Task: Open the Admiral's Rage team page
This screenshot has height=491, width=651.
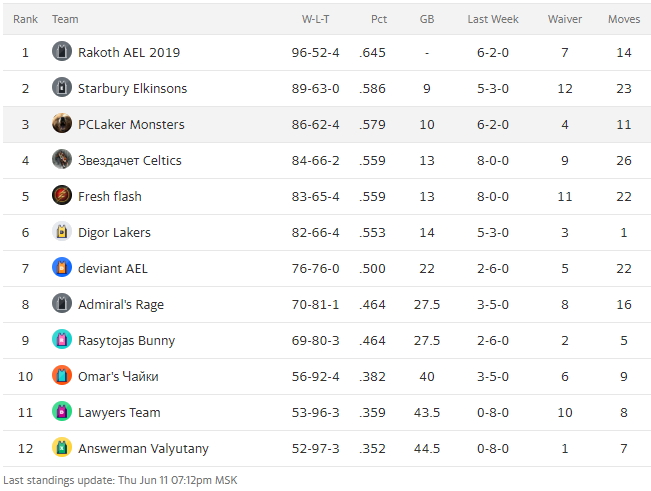Action: tap(121, 304)
